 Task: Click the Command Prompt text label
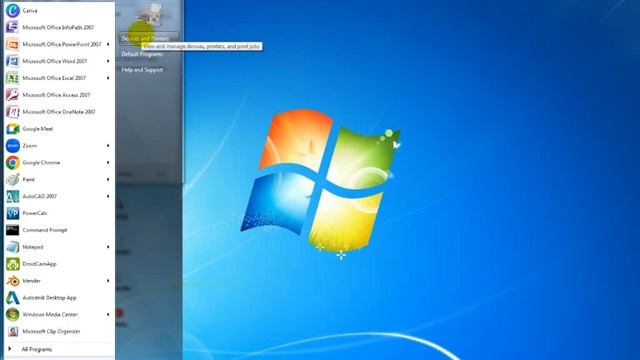[x=45, y=230]
